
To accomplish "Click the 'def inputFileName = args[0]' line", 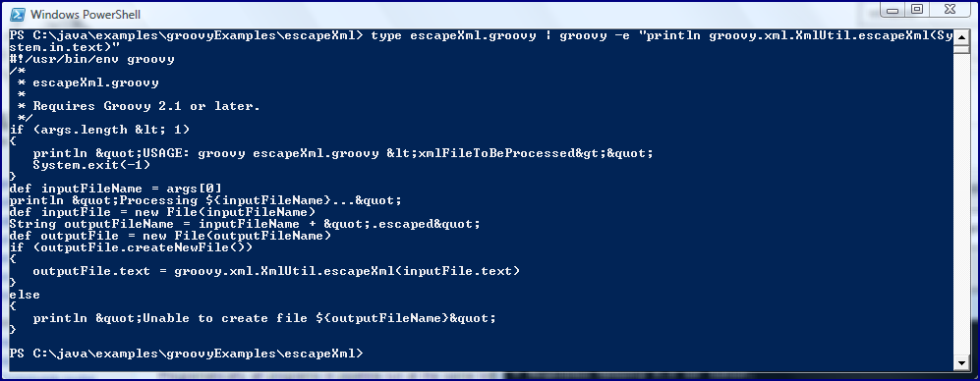I will (116, 189).
